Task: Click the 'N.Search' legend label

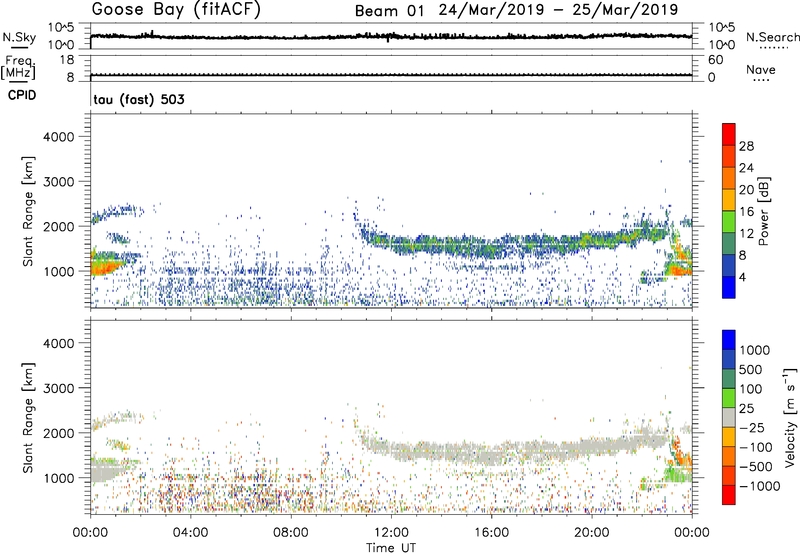Action: click(772, 37)
